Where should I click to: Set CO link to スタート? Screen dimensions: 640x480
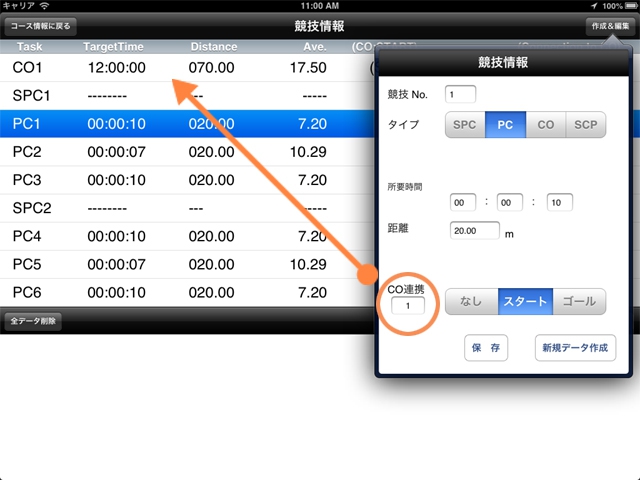click(525, 300)
